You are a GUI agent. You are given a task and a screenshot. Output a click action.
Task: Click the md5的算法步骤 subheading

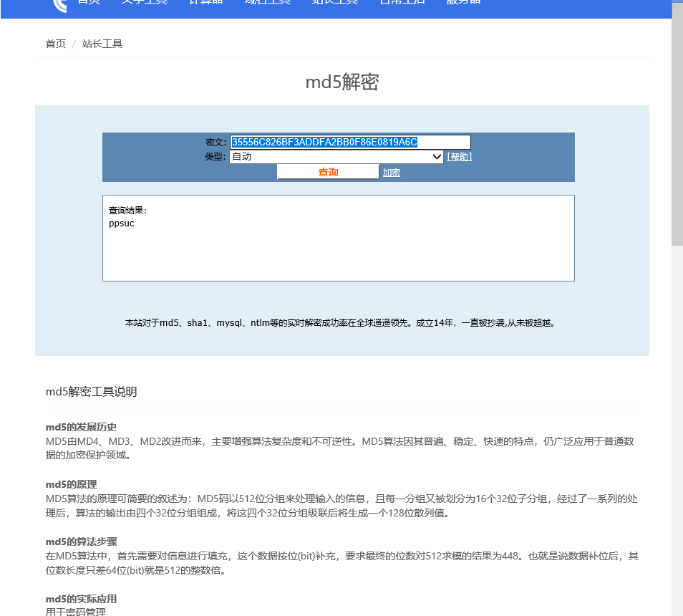click(81, 542)
